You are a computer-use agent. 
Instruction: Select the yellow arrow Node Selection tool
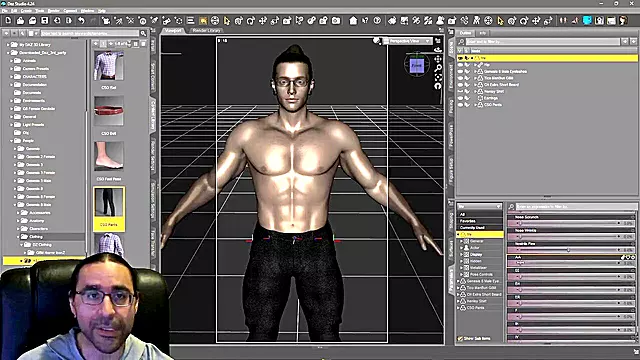[x=227, y=20]
